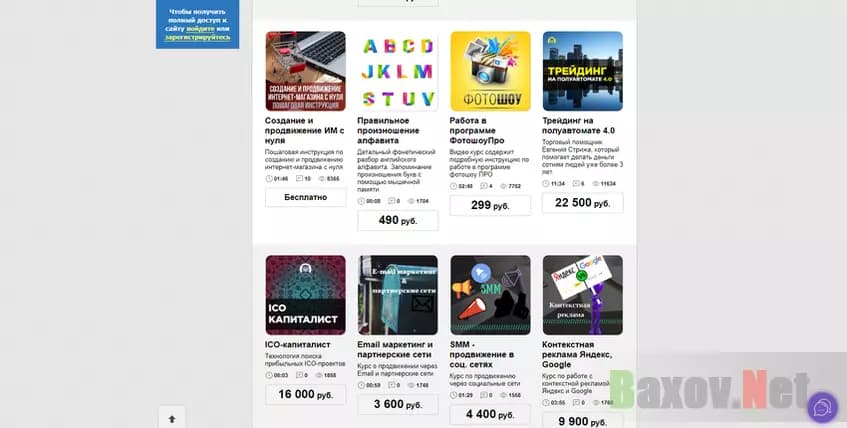Click clock icon under Трейдинг на полуавтомате
The height and width of the screenshot is (428, 847).
coord(546,184)
